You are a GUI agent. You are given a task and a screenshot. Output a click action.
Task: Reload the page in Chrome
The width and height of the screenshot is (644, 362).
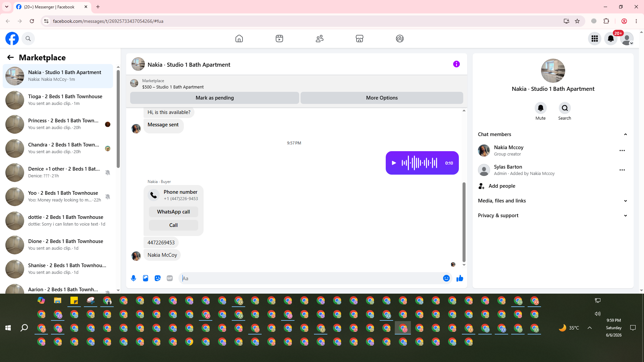tap(32, 21)
